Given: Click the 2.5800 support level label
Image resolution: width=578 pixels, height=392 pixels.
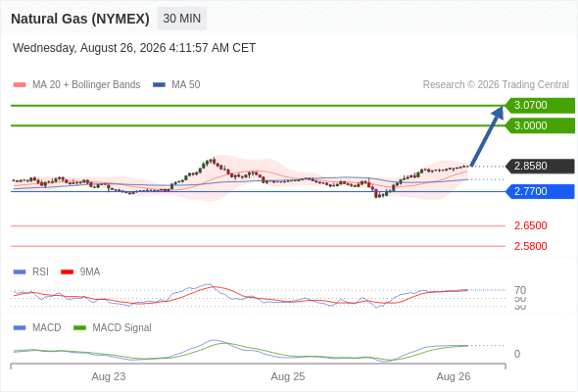Looking at the screenshot, I should point(530,246).
